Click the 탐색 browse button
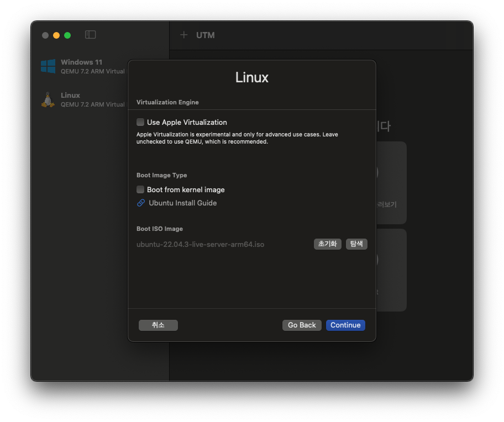504x422 pixels. [356, 244]
